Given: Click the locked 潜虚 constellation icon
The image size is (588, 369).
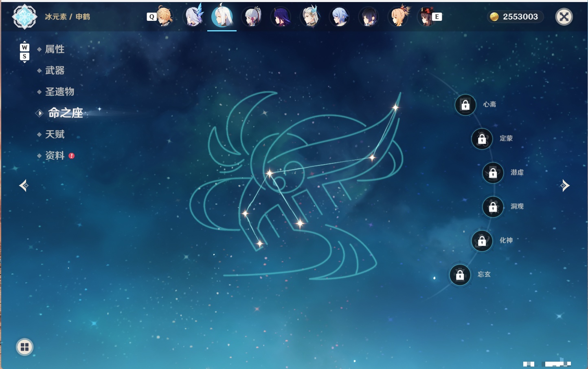Looking at the screenshot, I should click(493, 173).
